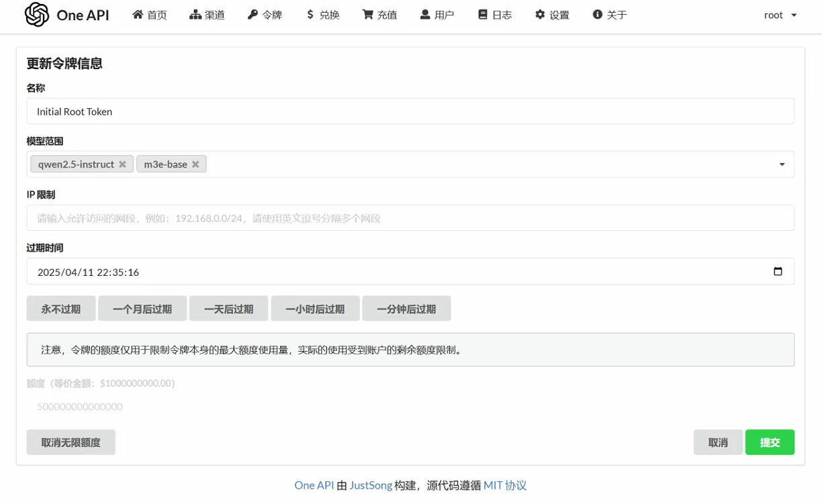
Task: Click the One API logo icon
Action: click(37, 15)
